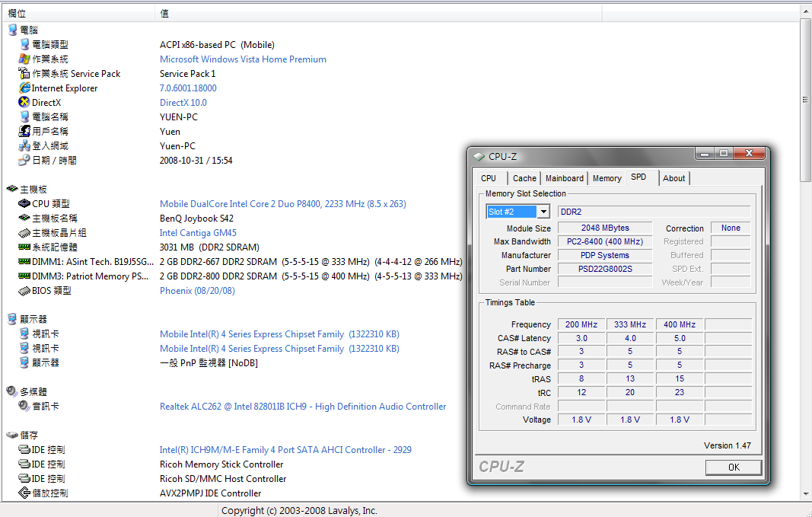Click the CPU 類型 chip icon
Viewport: 812px width, 517px height.
click(24, 203)
